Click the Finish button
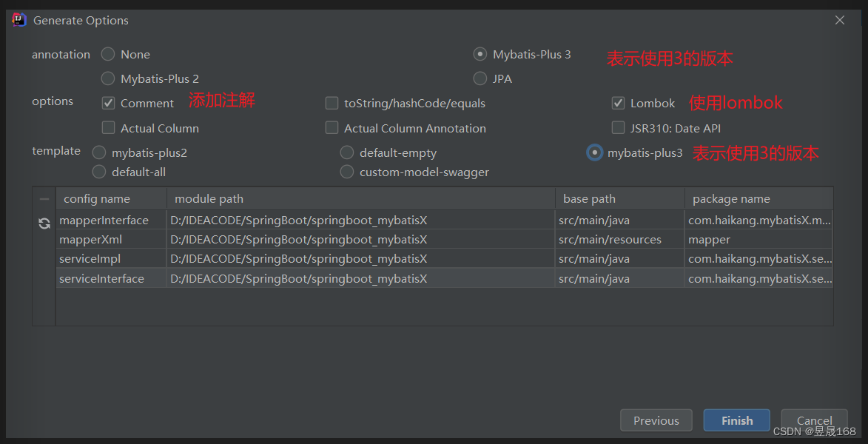The width and height of the screenshot is (868, 444). click(737, 421)
